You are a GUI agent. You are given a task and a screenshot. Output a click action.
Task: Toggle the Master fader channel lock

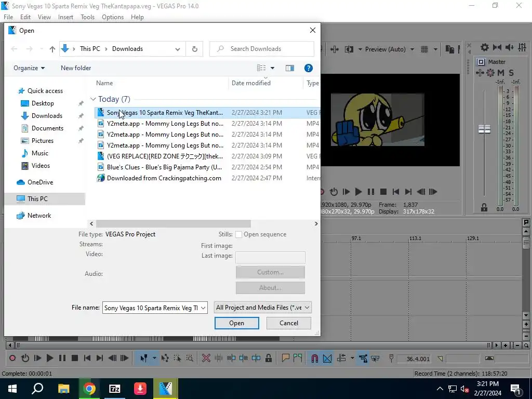click(x=484, y=207)
